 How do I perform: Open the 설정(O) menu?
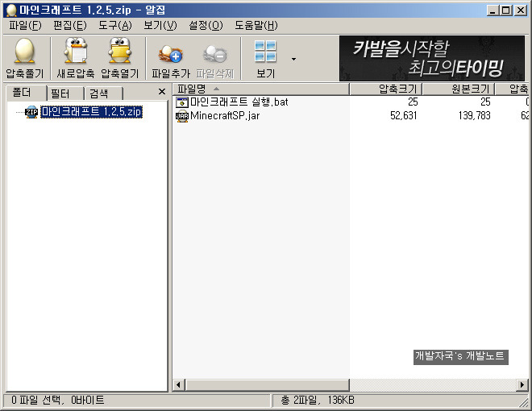pos(206,26)
